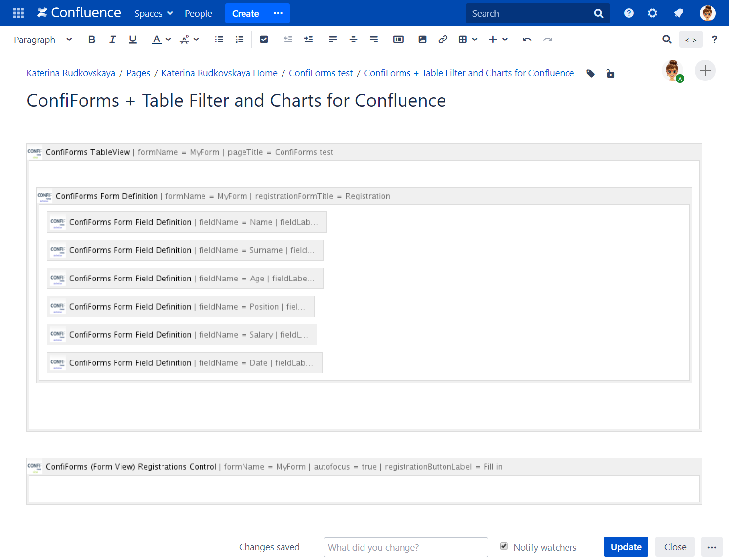Open page restrictions lock icon
Viewport: 729px width, 560px height.
(x=610, y=73)
